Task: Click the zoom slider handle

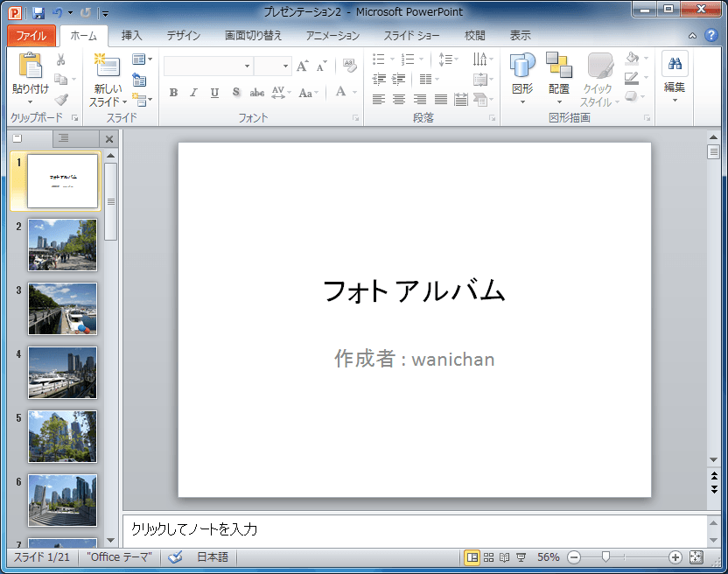Action: (605, 556)
